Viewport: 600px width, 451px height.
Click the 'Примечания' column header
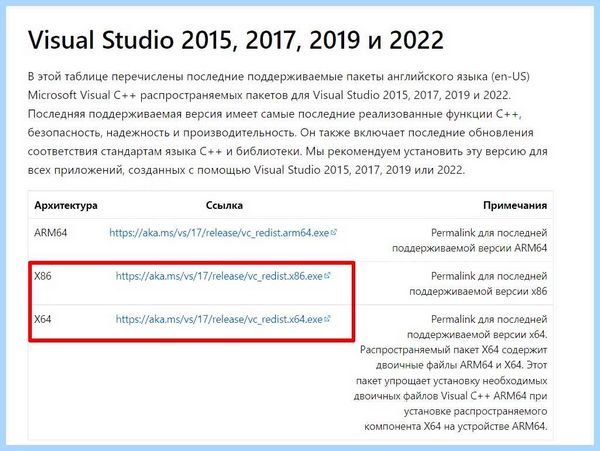pos(515,205)
